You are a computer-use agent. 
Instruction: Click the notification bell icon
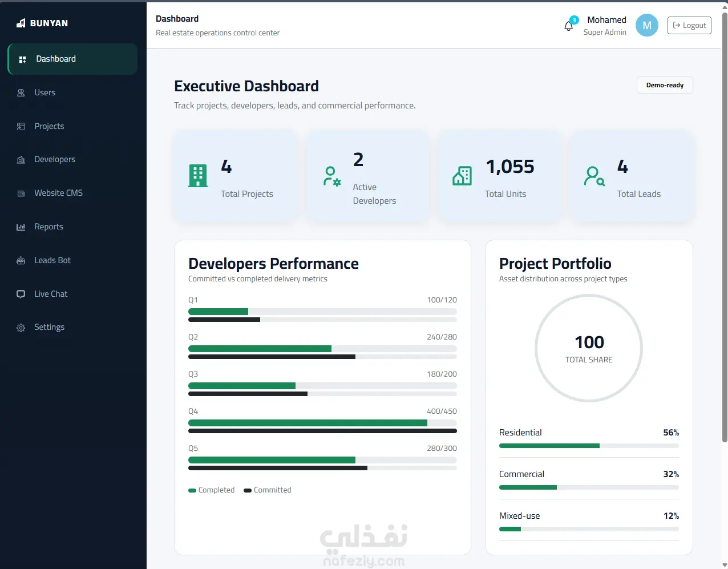pyautogui.click(x=568, y=26)
